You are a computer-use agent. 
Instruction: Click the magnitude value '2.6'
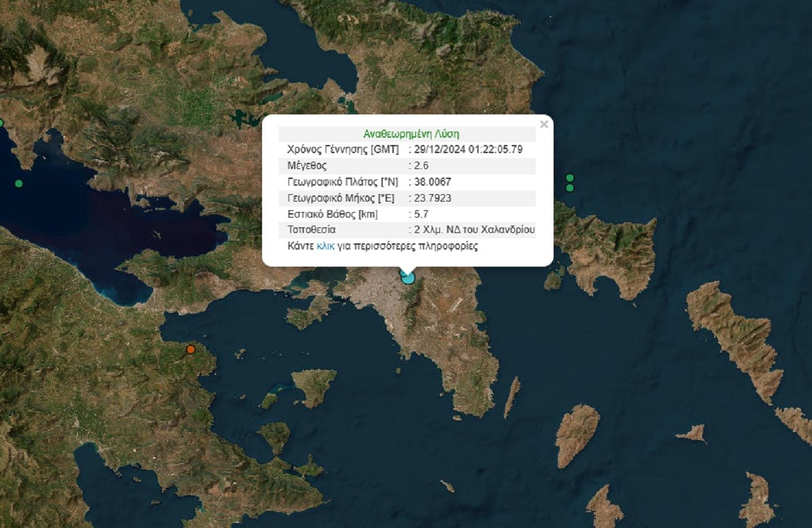tap(421, 166)
